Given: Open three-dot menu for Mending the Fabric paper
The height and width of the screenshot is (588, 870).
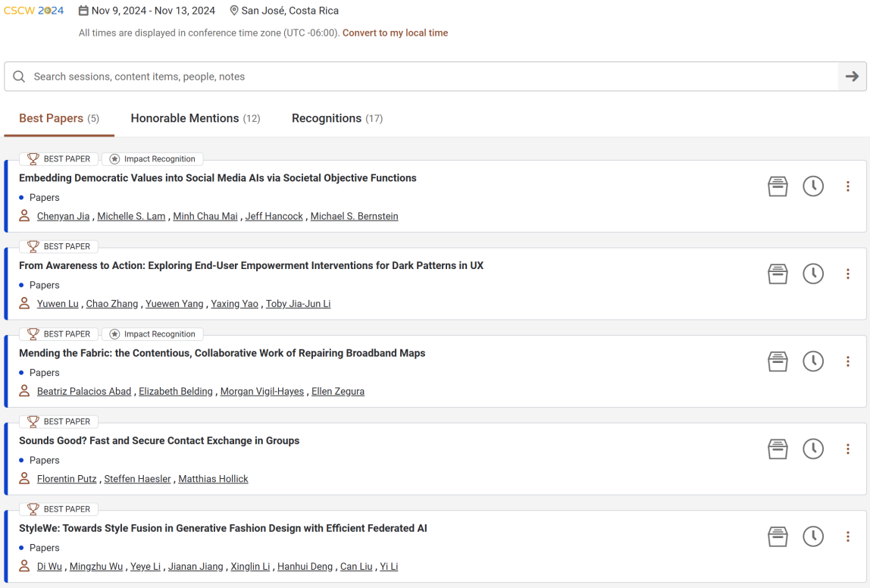Looking at the screenshot, I should (847, 361).
